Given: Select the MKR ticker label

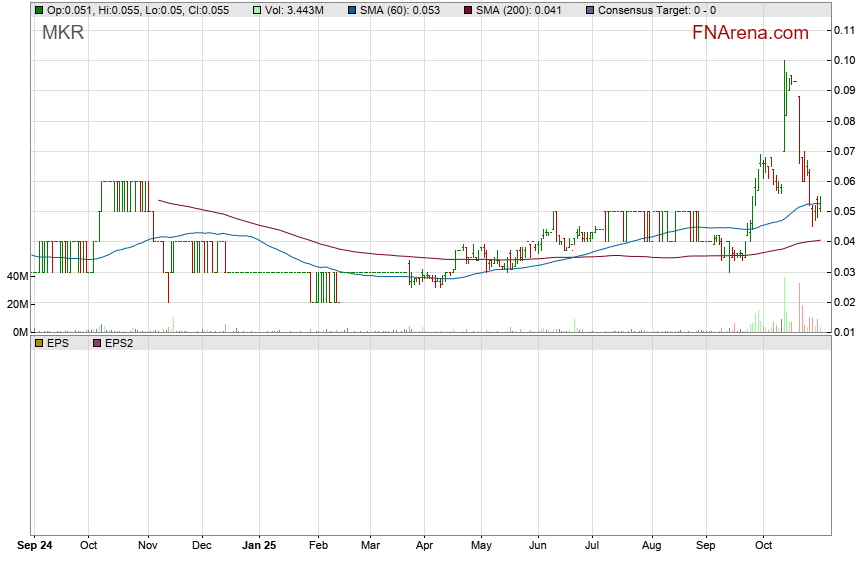Looking at the screenshot, I should point(63,33).
